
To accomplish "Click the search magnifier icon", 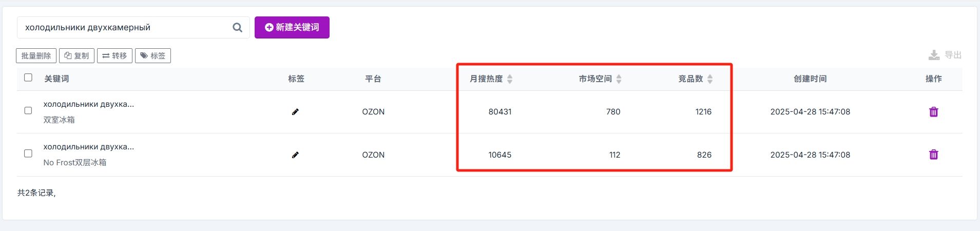I will pos(237,28).
